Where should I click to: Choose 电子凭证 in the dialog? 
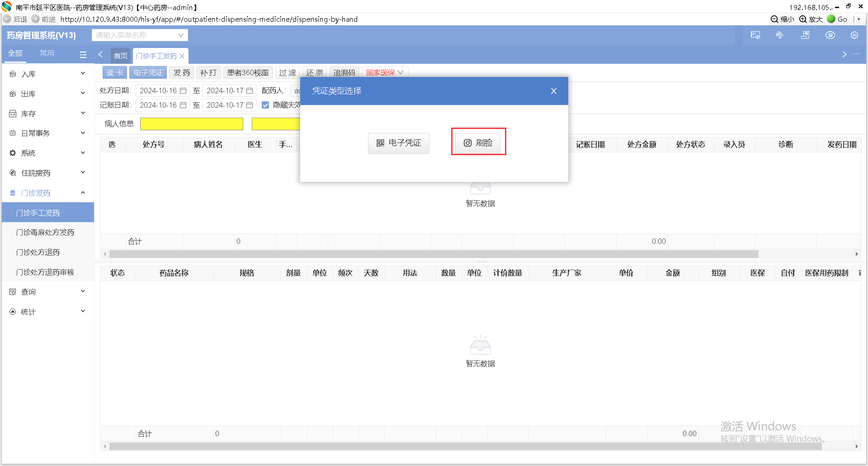point(399,143)
